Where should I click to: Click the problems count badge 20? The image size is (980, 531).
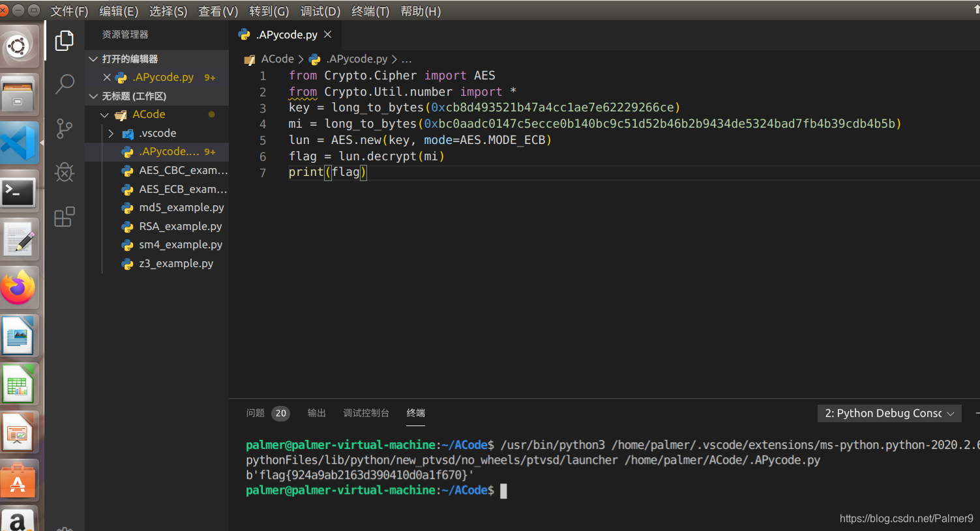click(280, 413)
